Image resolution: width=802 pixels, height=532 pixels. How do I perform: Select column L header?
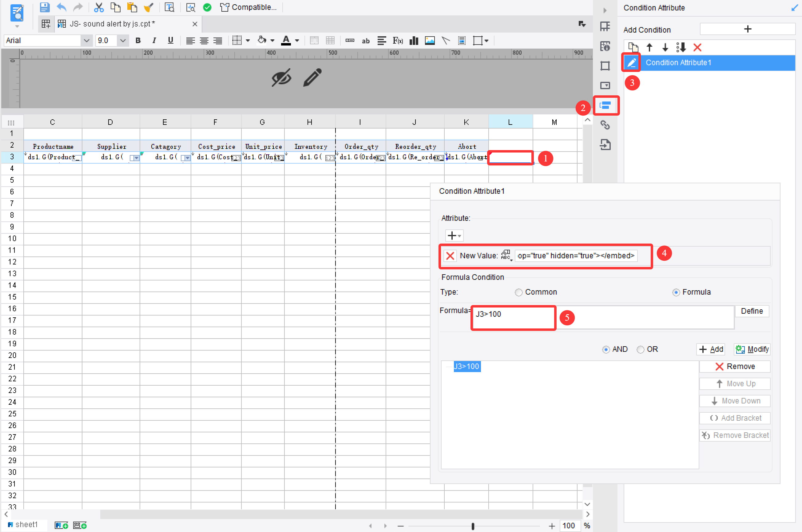pos(510,122)
